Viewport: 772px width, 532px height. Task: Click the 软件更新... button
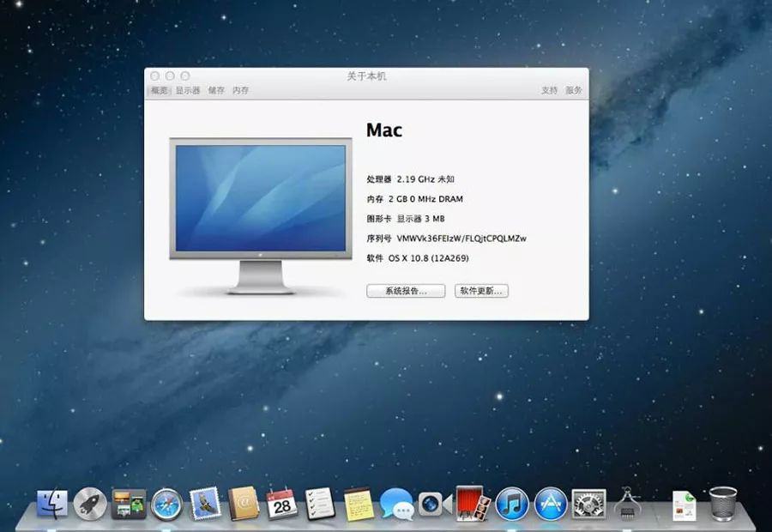point(481,291)
